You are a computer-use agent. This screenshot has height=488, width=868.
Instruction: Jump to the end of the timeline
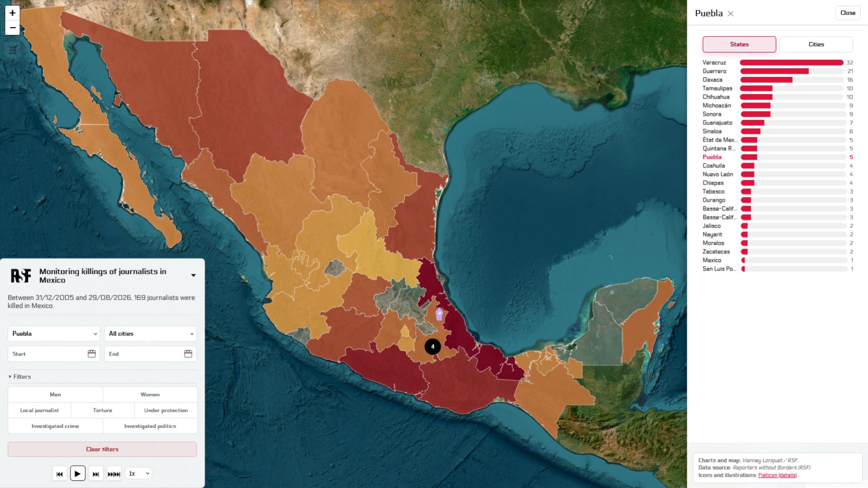point(114,474)
